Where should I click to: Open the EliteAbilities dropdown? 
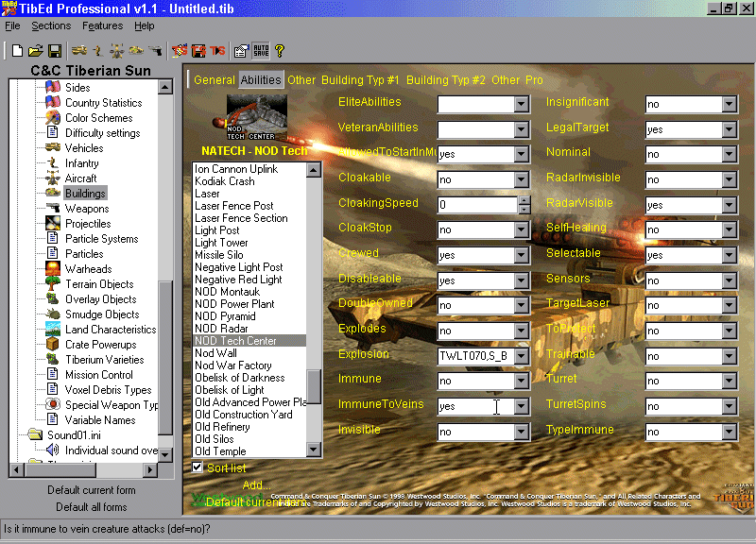(x=522, y=104)
